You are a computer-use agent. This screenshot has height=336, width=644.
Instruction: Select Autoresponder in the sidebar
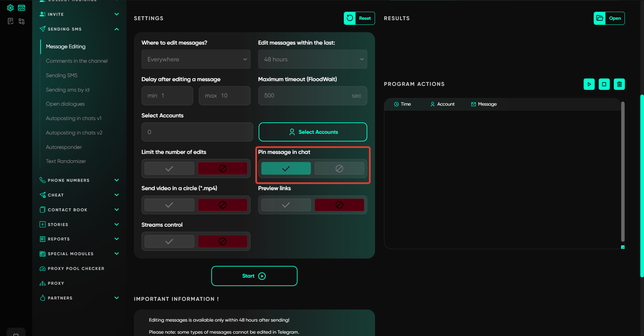(64, 147)
